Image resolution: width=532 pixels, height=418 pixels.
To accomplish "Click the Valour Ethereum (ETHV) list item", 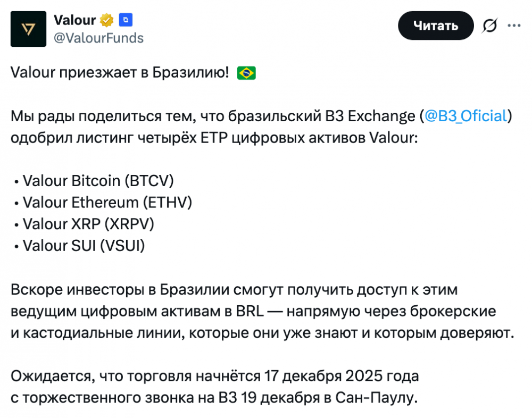I will (107, 203).
